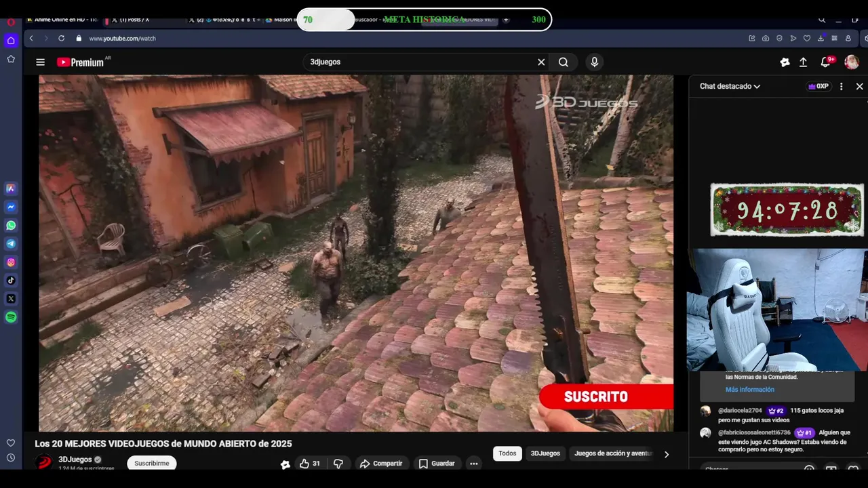868x488 pixels.
Task: Take snapshot with camera toolbar icon
Action: pos(766,39)
